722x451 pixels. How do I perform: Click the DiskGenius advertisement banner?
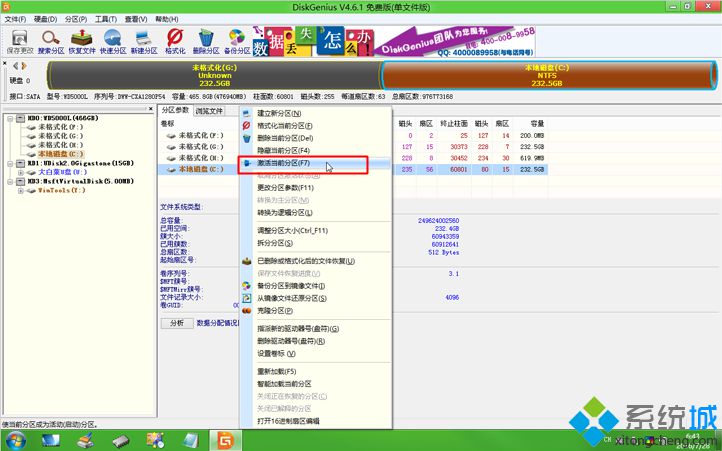pyautogui.click(x=394, y=41)
